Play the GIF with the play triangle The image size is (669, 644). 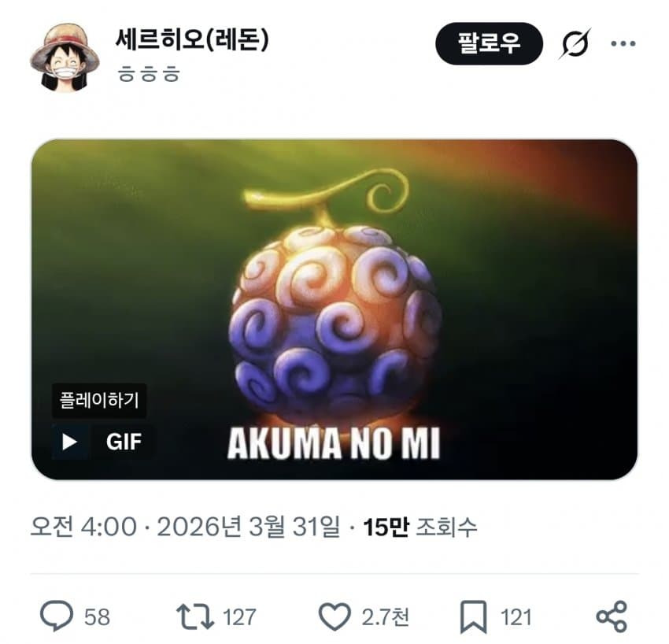pyautogui.click(x=69, y=442)
